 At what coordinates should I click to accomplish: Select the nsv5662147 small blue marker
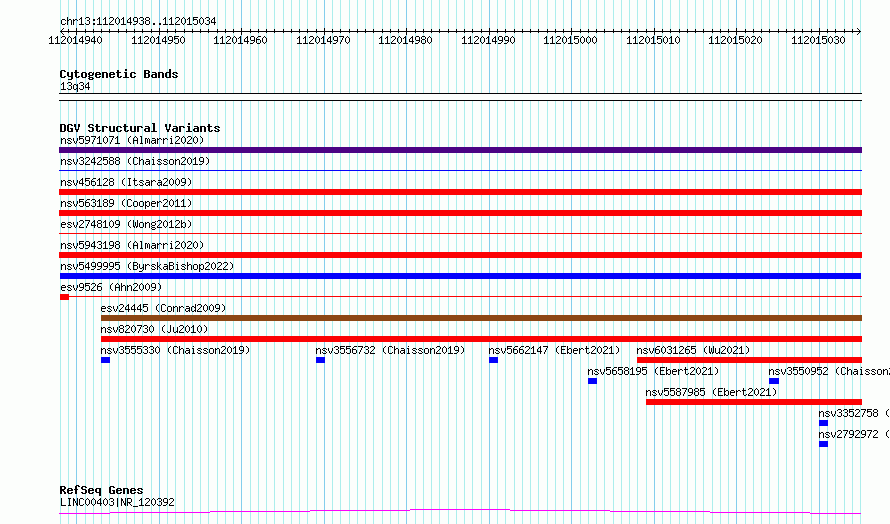[x=493, y=360]
